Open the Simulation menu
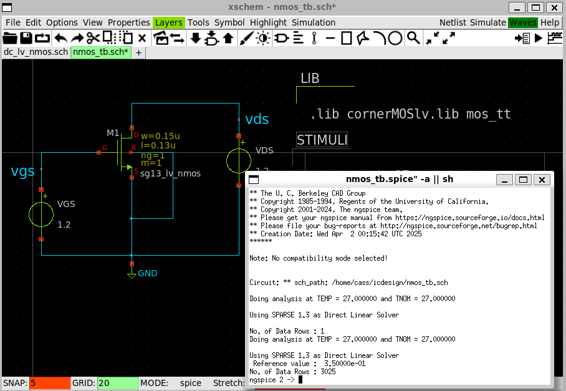This screenshot has width=566, height=391. (x=313, y=22)
